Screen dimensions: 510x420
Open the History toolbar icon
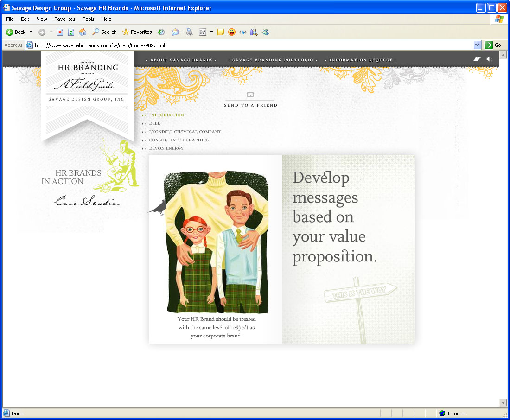pos(161,32)
